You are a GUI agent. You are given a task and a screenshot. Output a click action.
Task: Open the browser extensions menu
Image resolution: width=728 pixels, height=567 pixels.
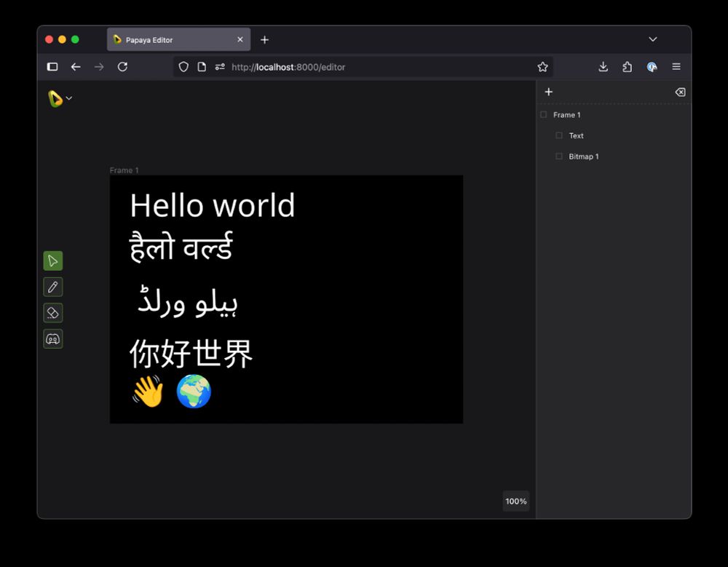628,67
